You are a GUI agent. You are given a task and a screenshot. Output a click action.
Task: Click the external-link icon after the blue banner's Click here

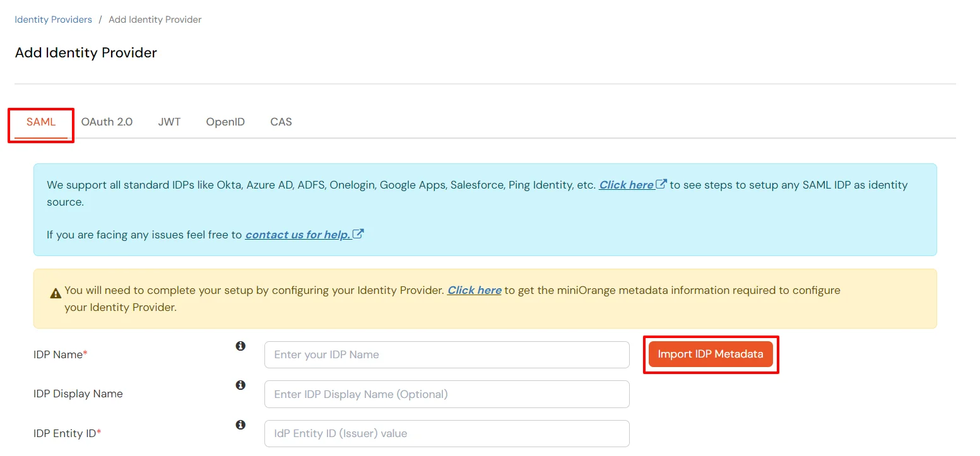click(660, 184)
